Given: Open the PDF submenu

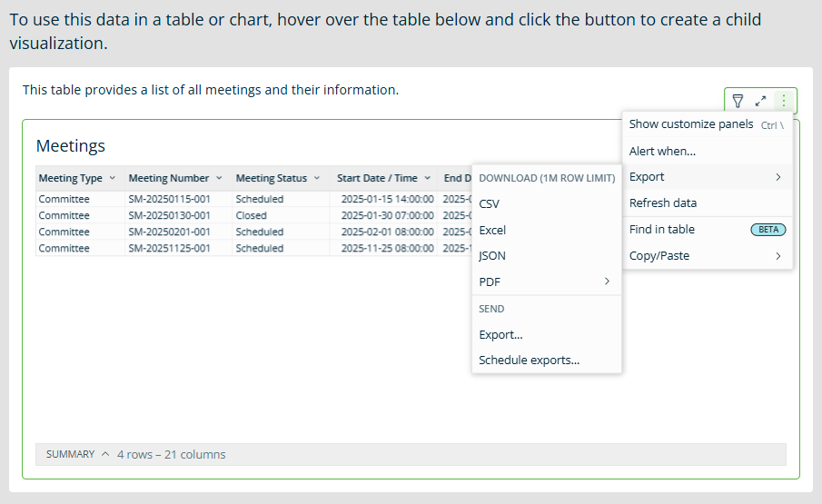Looking at the screenshot, I should (x=545, y=282).
